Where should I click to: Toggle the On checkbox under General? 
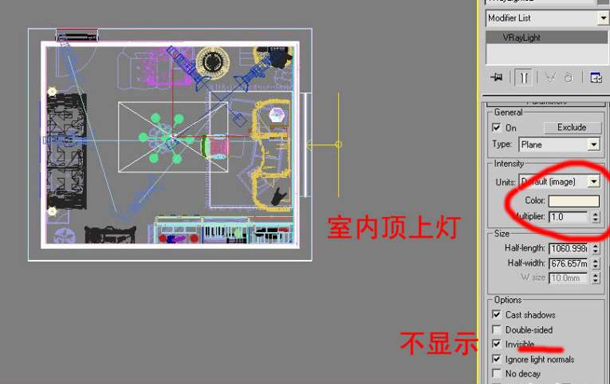click(496, 127)
